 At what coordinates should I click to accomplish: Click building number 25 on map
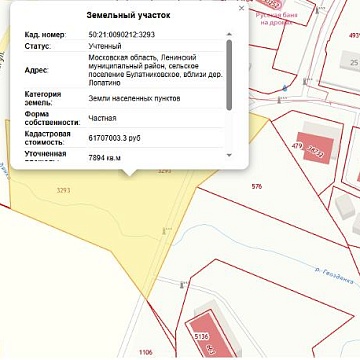pos(354,62)
